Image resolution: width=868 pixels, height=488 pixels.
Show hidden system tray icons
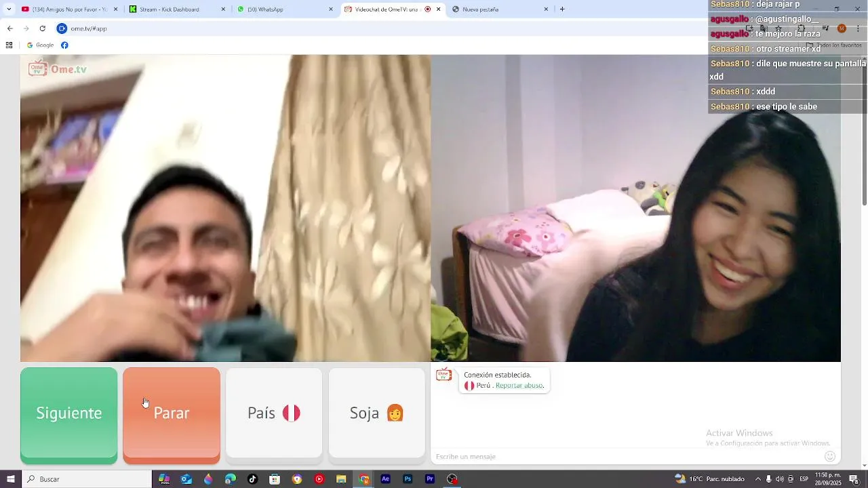(x=758, y=479)
